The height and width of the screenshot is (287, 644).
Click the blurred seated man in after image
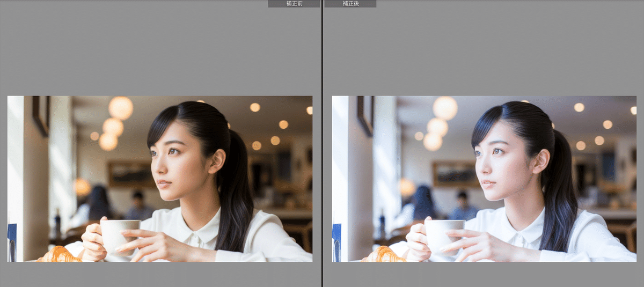463,206
